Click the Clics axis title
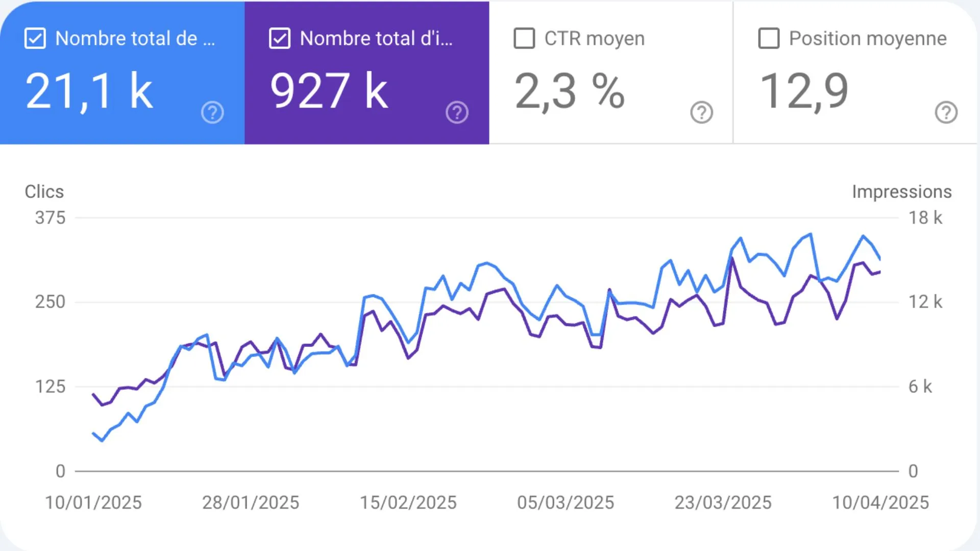The image size is (980, 551). coord(44,192)
